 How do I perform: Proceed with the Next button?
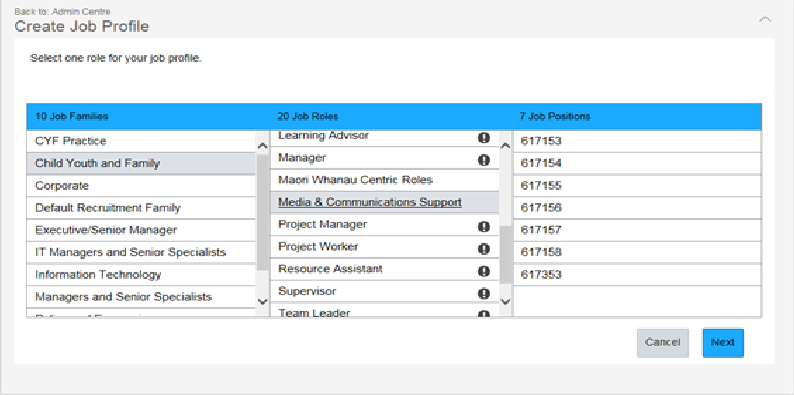click(x=723, y=343)
